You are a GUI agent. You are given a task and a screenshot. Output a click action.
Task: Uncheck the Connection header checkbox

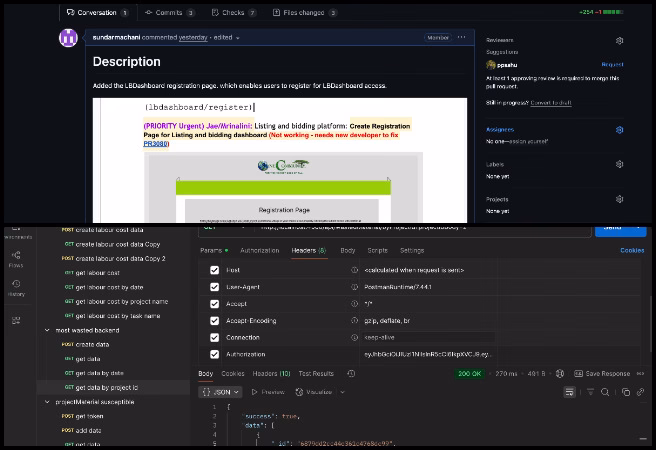(215, 337)
